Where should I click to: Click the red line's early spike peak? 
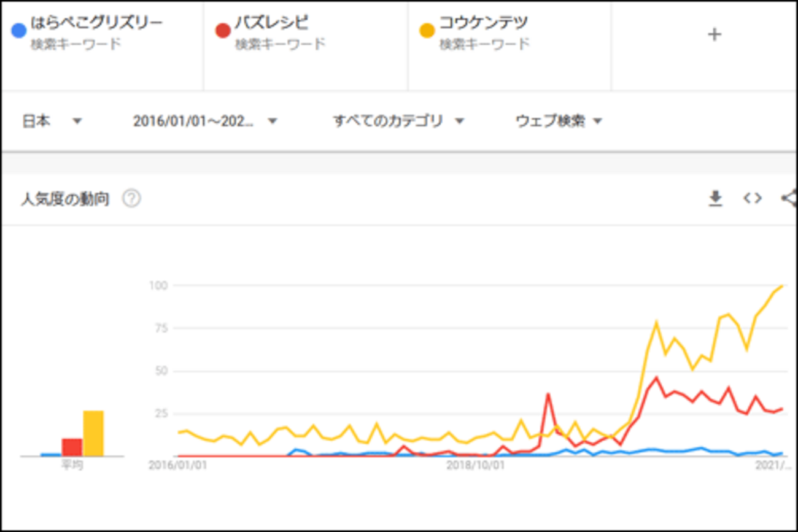click(548, 394)
